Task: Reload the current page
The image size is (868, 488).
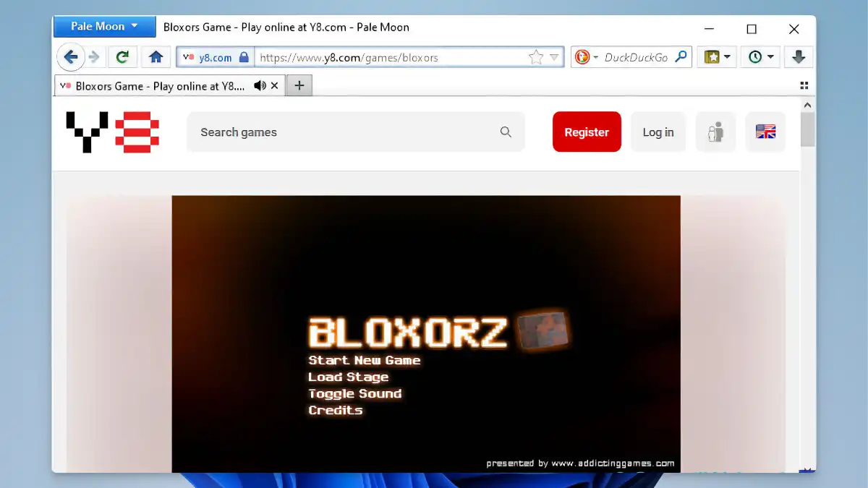Action: click(122, 56)
